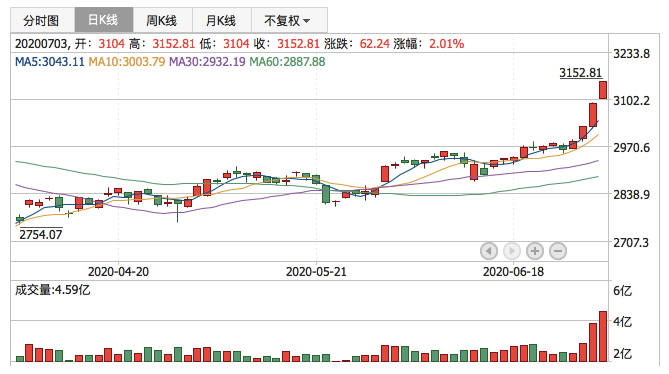Click the 3152.81 high price annotation
The width and height of the screenshot is (669, 374).
pos(581,73)
